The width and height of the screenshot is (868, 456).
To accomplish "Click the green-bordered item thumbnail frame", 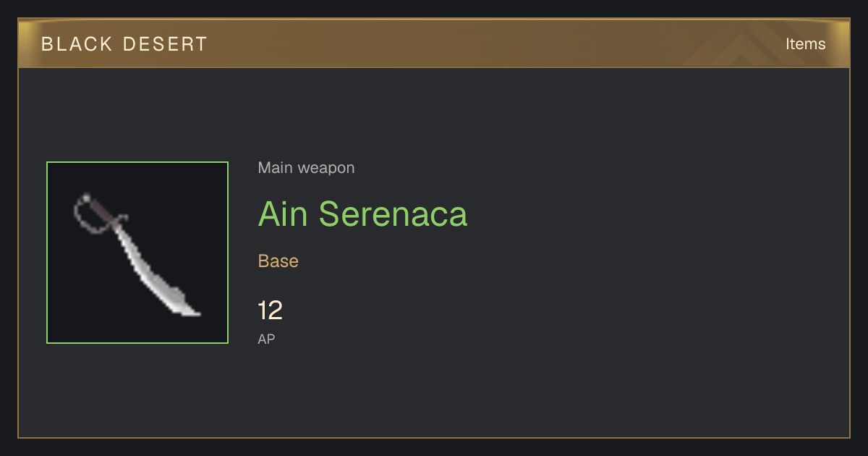I will coord(137,253).
